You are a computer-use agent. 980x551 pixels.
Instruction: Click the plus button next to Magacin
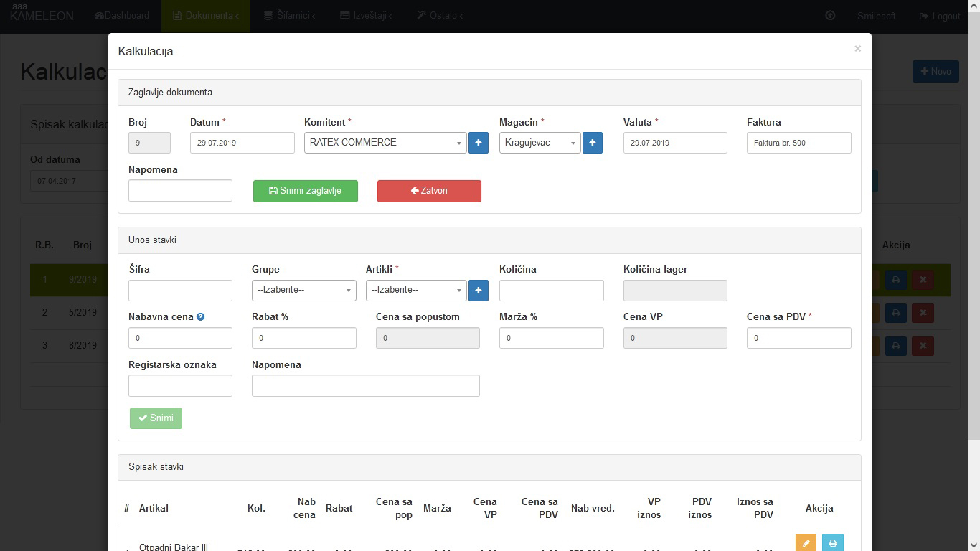592,143
